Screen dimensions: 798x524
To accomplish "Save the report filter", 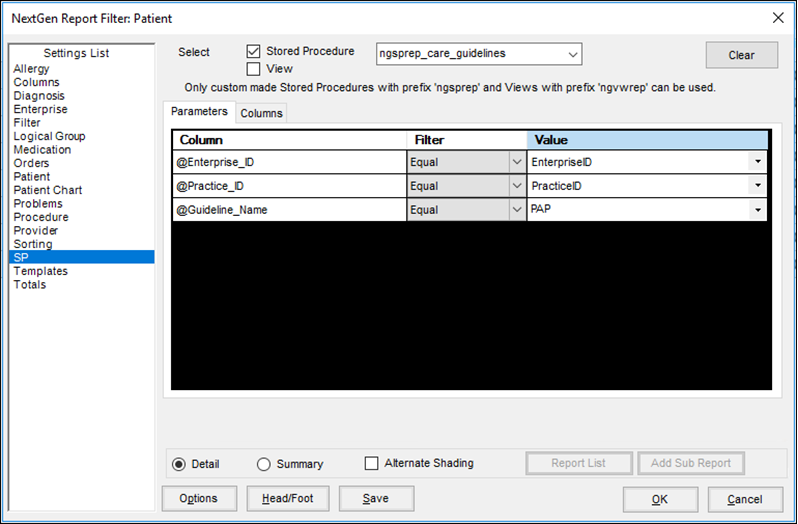I will (x=376, y=499).
